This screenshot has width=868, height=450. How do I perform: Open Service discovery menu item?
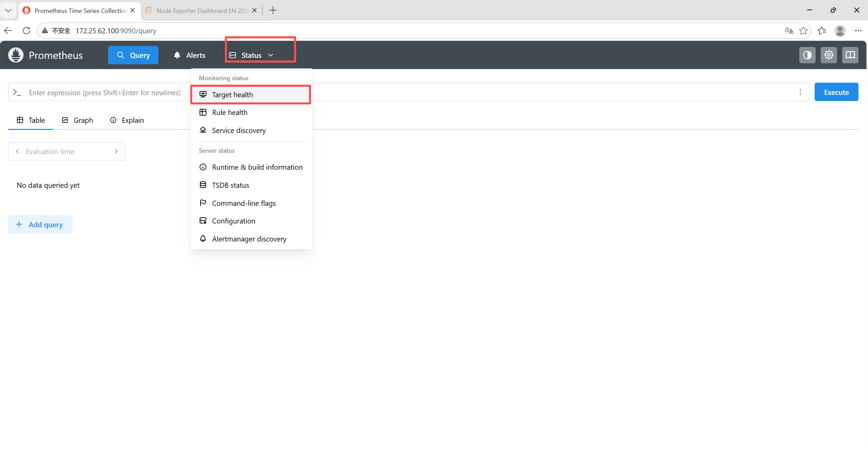pyautogui.click(x=251, y=130)
